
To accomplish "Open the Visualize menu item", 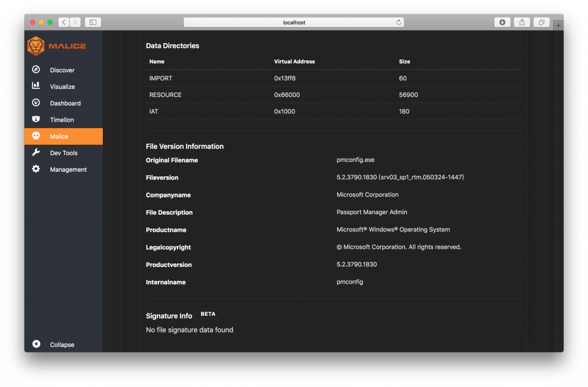I will [62, 87].
